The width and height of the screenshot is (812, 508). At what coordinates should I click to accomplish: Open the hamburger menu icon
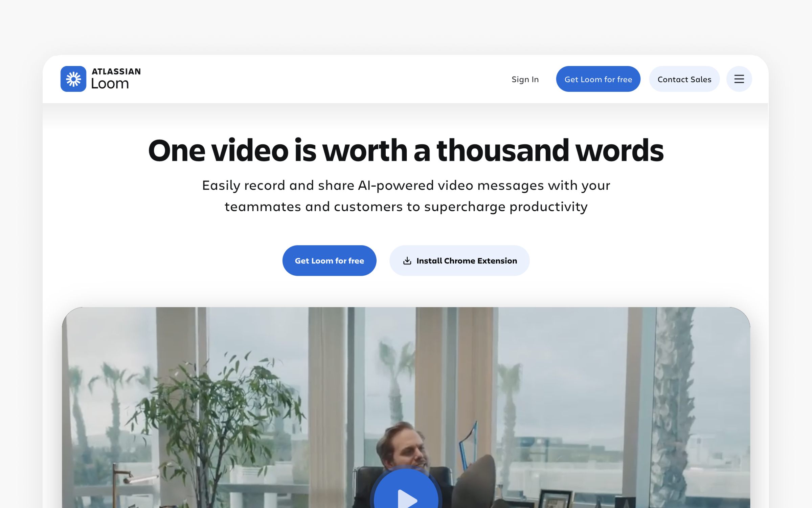tap(739, 79)
